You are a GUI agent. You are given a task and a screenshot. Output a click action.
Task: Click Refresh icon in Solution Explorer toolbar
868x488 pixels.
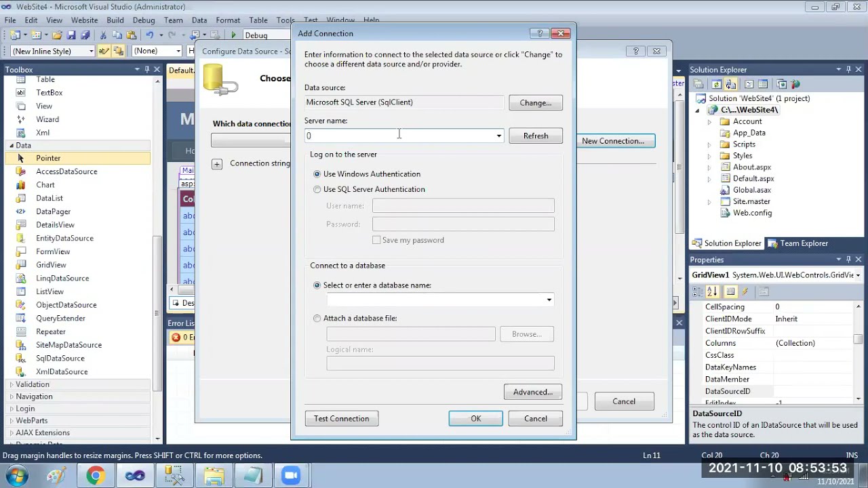point(716,84)
